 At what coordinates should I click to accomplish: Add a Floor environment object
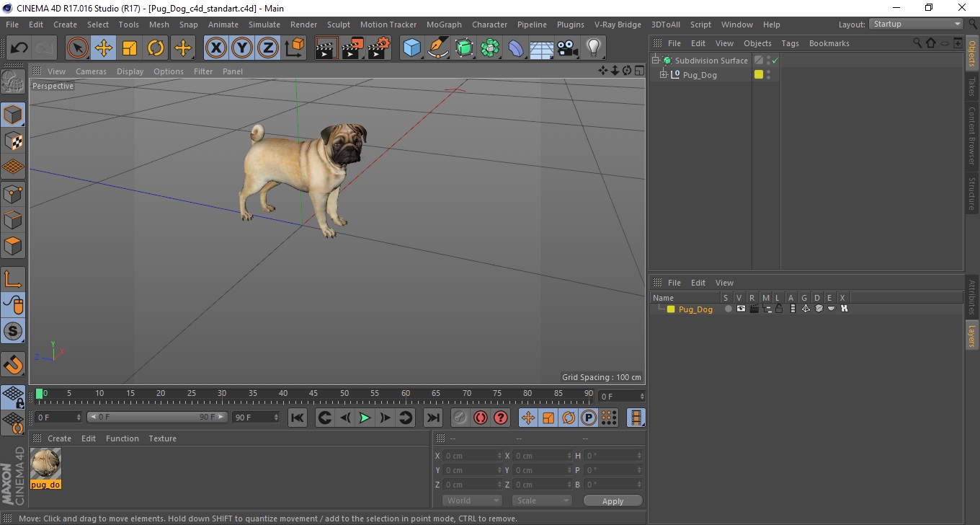(541, 48)
